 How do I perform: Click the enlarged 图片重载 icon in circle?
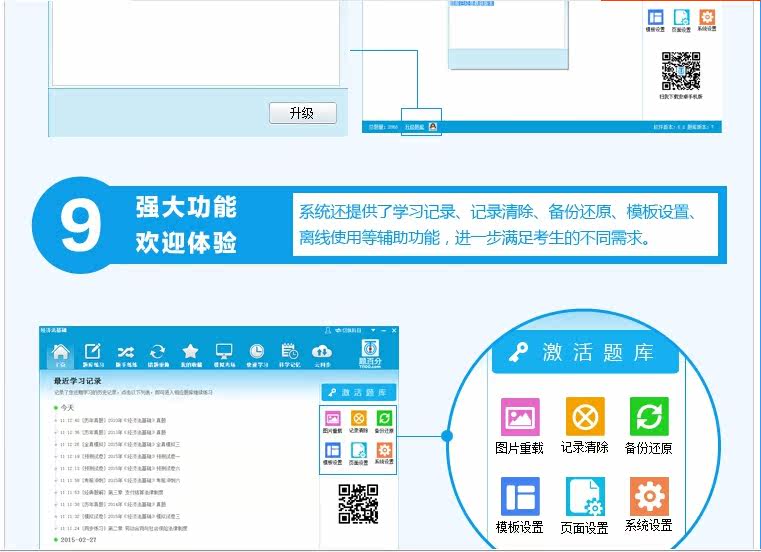pyautogui.click(x=519, y=417)
